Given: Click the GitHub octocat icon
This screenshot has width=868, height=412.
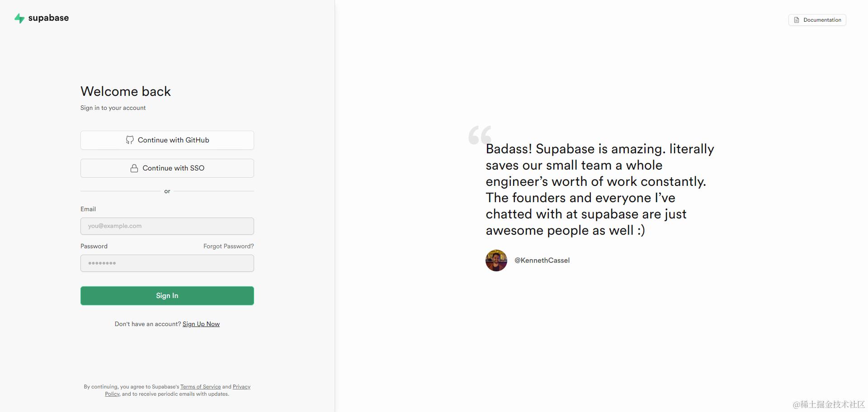Looking at the screenshot, I should [130, 140].
